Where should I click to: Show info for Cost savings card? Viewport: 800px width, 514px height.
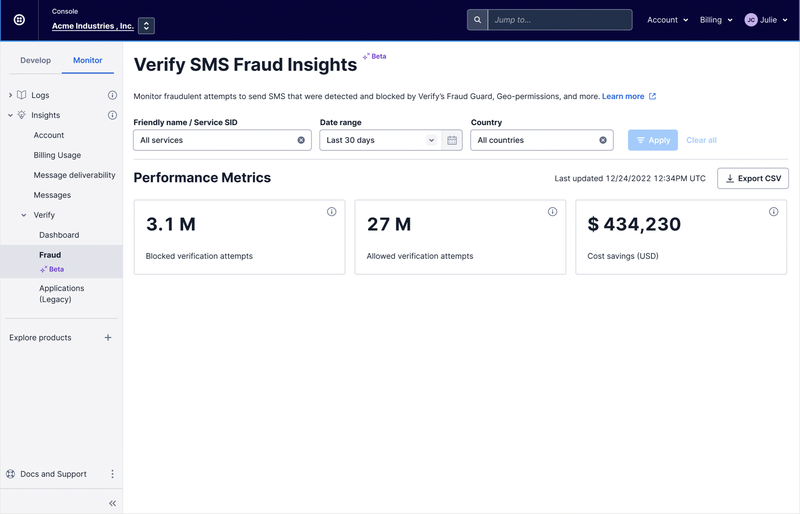(x=773, y=212)
